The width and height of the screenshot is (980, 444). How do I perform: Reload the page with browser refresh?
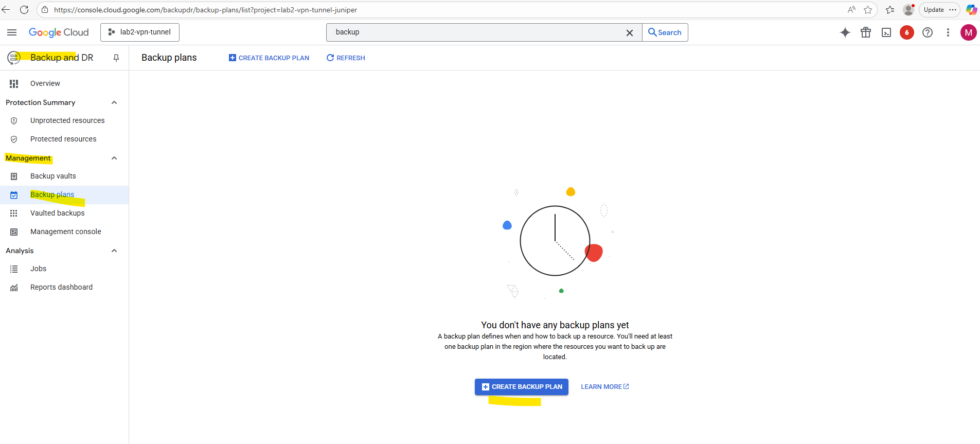click(x=24, y=10)
